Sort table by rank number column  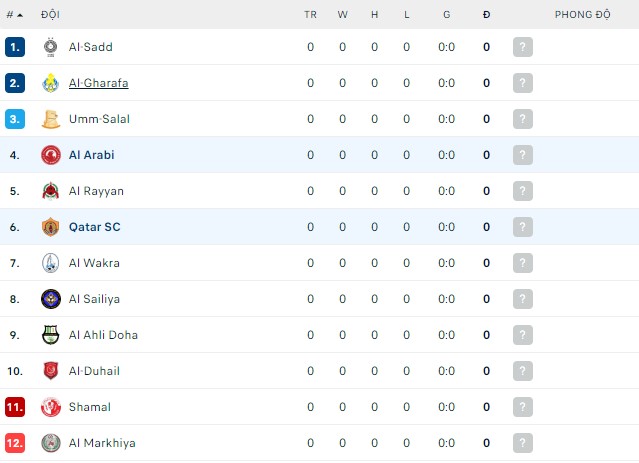(x=14, y=15)
